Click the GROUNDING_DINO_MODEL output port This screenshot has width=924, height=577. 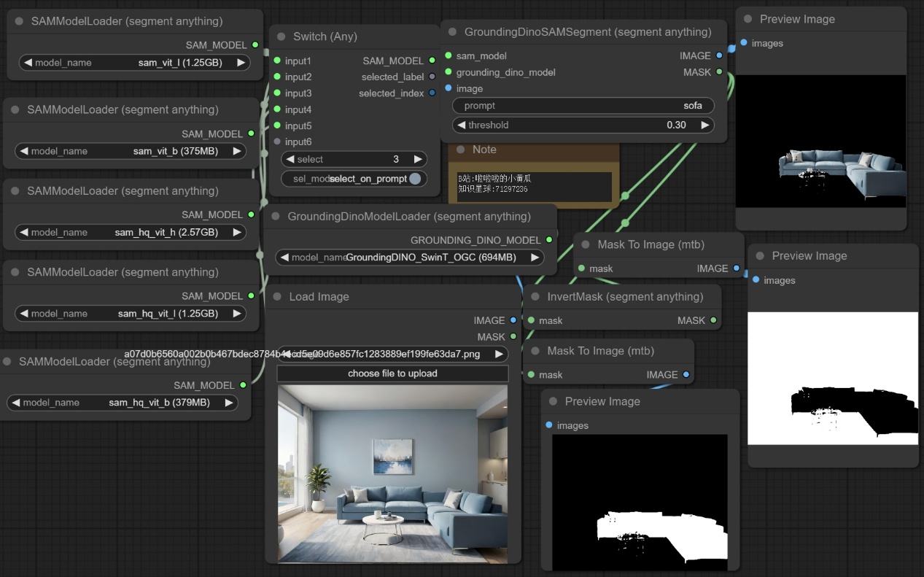[549, 240]
